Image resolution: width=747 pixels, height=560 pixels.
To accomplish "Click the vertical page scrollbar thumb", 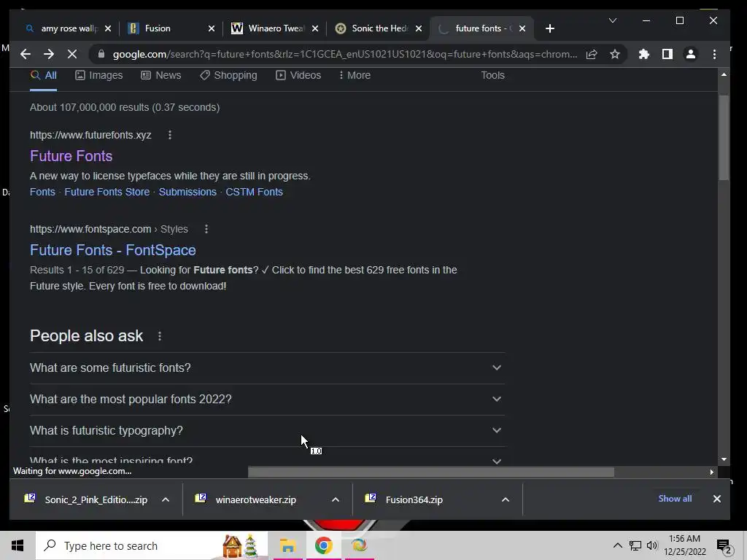I will (724, 138).
